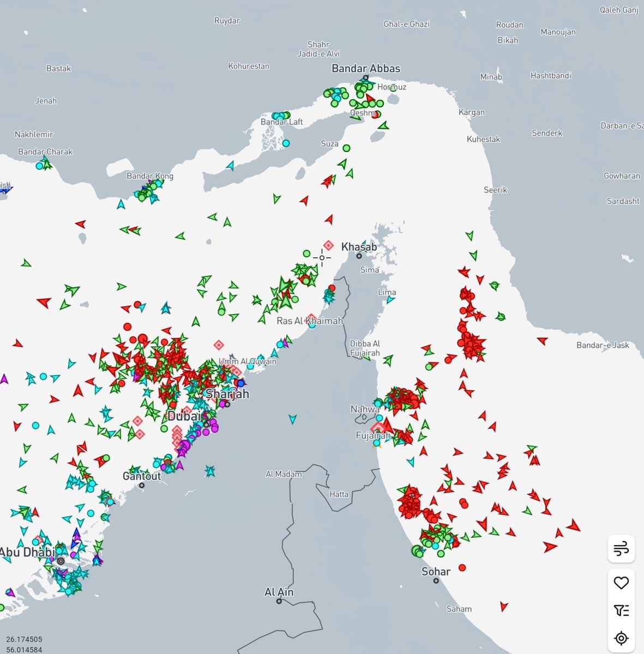Viewport: 644px width, 654px height.
Task: Click the Hatta map label
Action: tap(339, 494)
